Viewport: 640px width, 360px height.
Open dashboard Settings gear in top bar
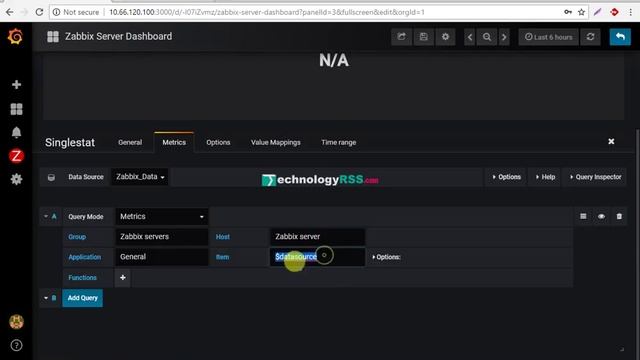445,37
